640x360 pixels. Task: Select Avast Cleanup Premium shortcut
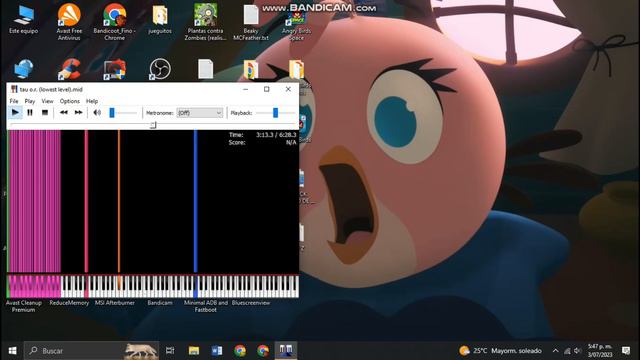pyautogui.click(x=24, y=306)
